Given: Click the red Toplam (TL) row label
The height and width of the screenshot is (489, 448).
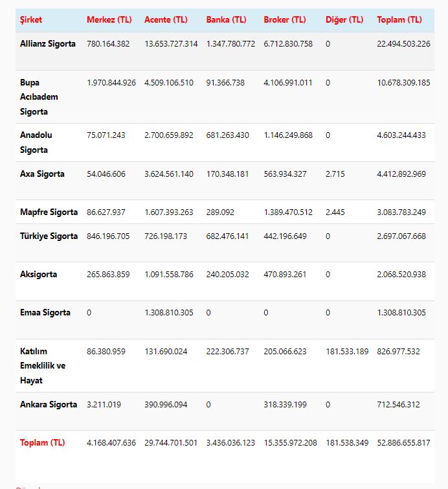Looking at the screenshot, I should [43, 443].
